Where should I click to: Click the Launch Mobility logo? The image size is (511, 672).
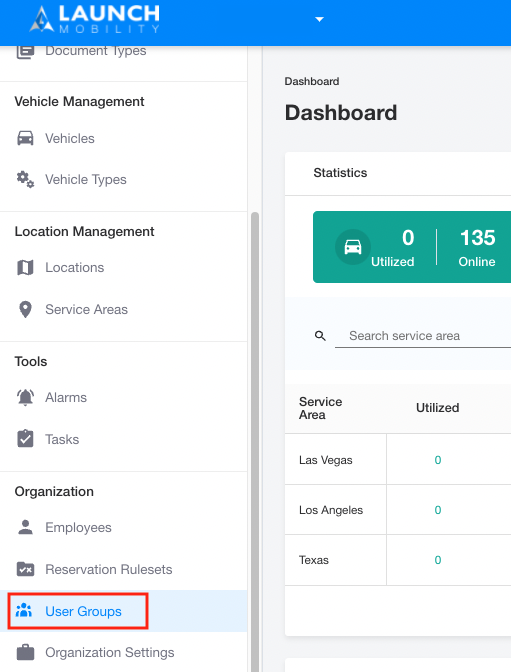[95, 19]
